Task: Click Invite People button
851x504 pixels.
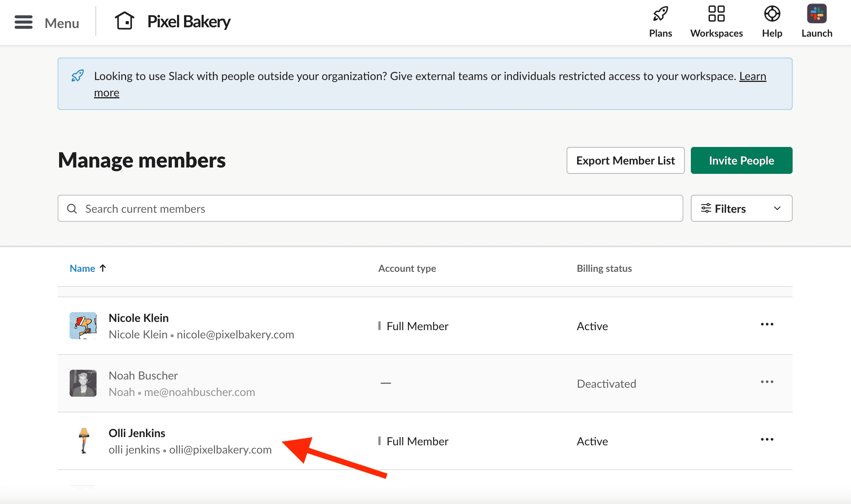Action: [x=741, y=160]
